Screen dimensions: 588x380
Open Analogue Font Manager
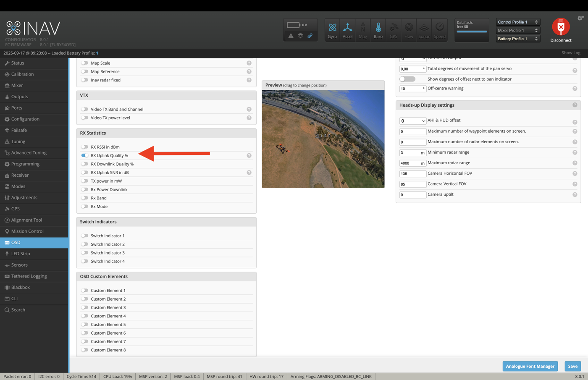point(530,366)
